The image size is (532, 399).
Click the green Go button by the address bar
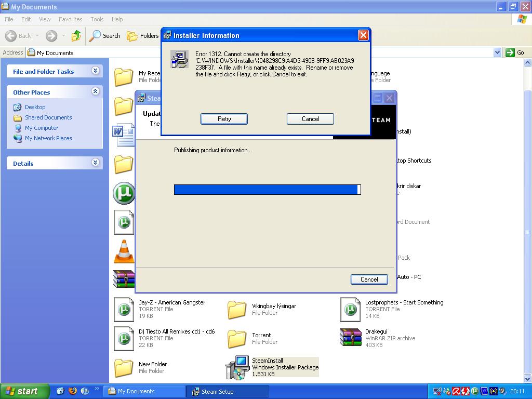point(515,52)
